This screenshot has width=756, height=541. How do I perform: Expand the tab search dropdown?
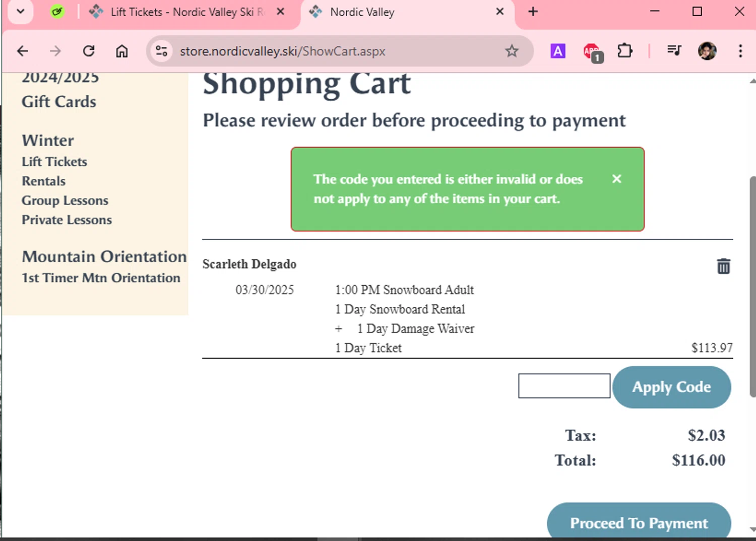click(21, 12)
